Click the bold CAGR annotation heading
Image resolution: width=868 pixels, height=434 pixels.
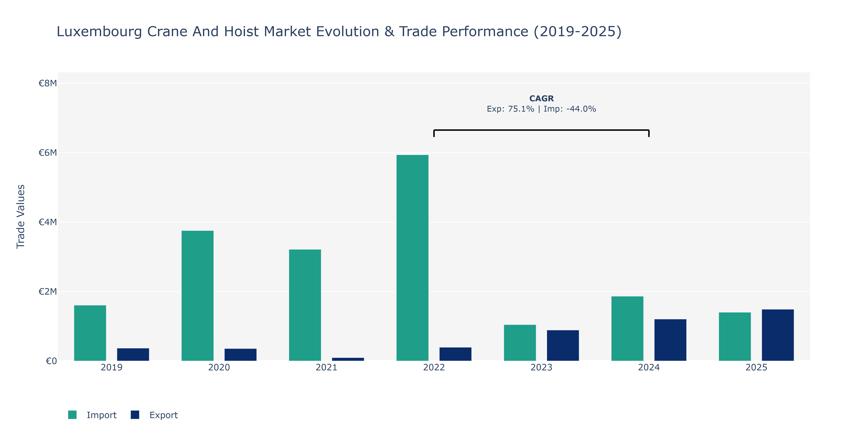[x=541, y=98]
